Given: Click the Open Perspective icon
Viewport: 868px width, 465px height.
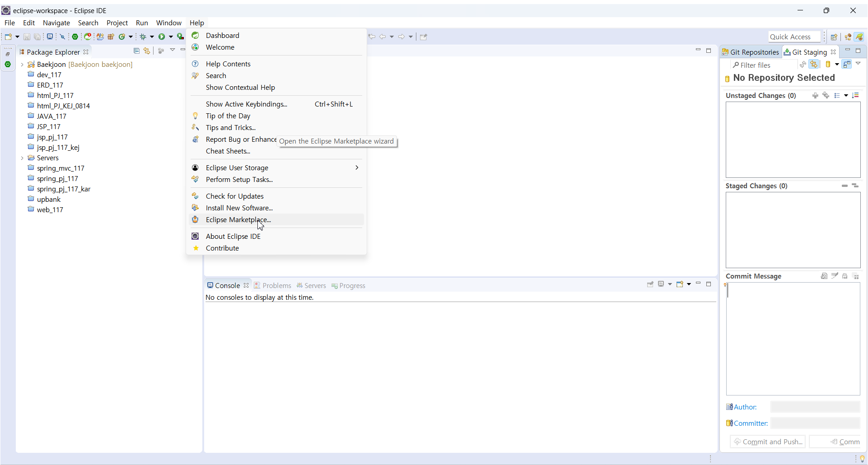Looking at the screenshot, I should click(834, 37).
